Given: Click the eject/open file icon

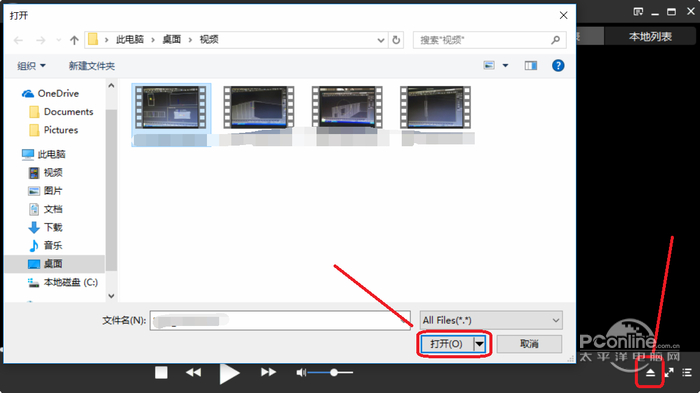Looking at the screenshot, I should click(650, 372).
